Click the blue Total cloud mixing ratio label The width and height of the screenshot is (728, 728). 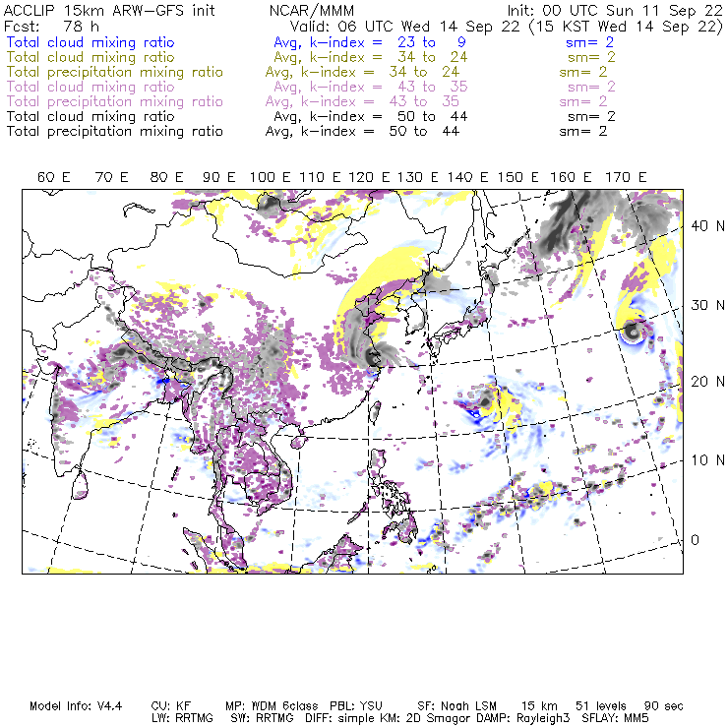pyautogui.click(x=91, y=42)
